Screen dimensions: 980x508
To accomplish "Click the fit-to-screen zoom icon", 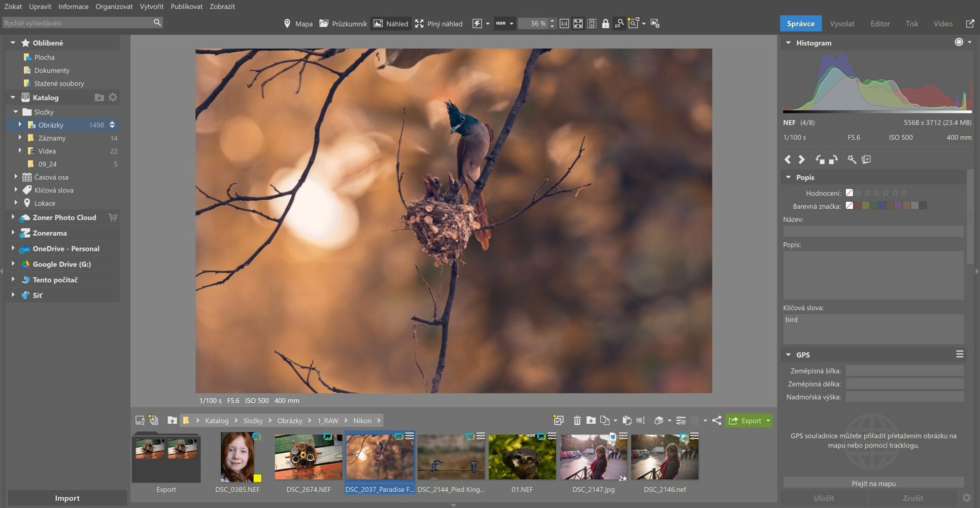I will [578, 23].
